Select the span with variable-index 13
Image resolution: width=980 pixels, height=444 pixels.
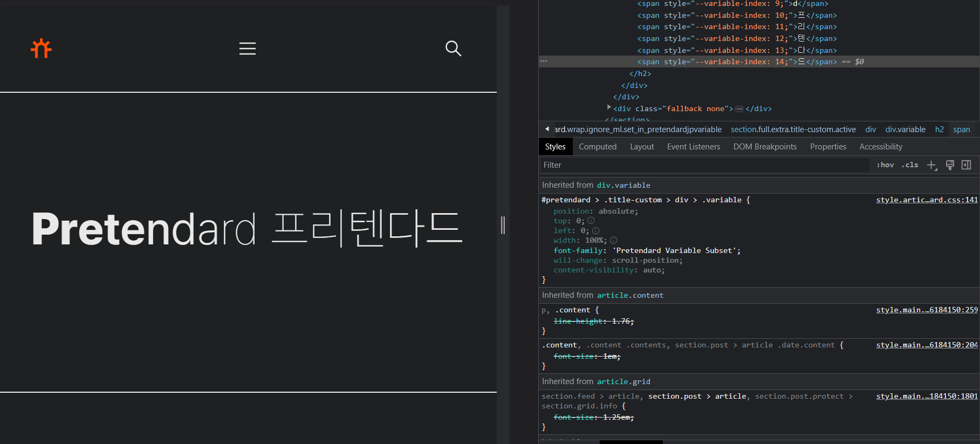(737, 50)
